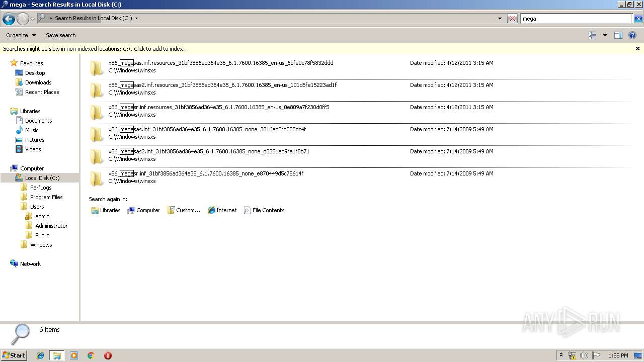Click folder icon of megasas.inf.resources result
Viewport: 644px width, 362px height.
tap(97, 67)
